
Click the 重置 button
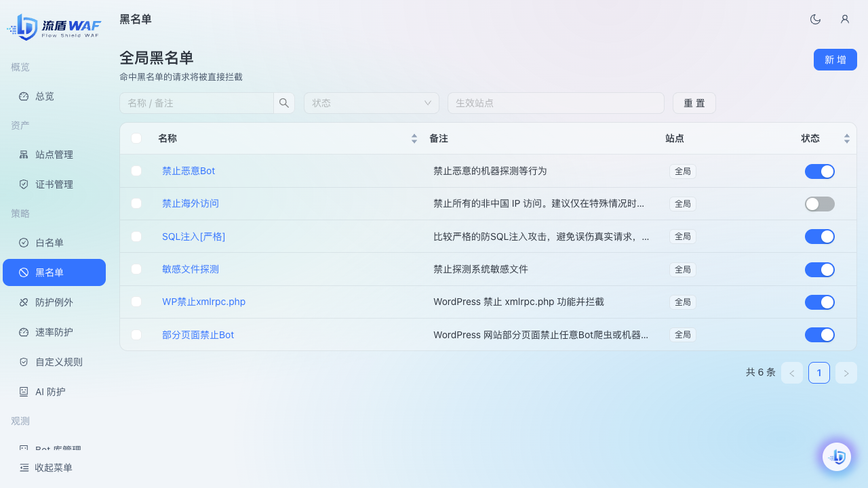[x=694, y=103]
